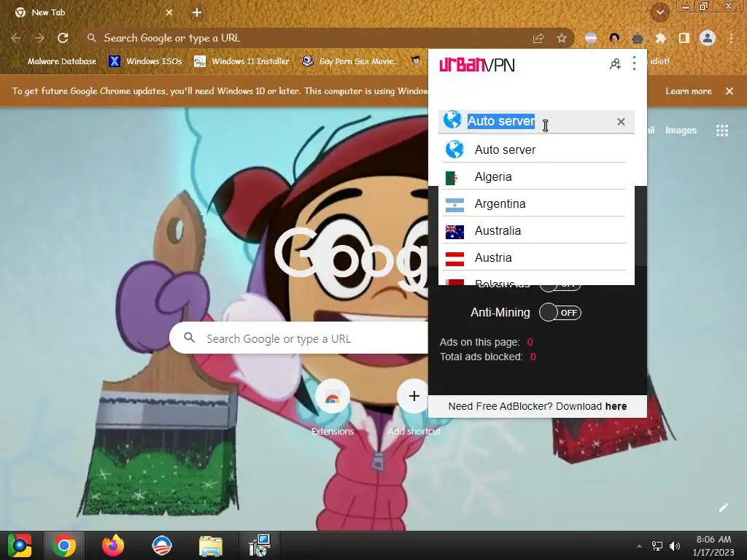Image resolution: width=747 pixels, height=560 pixels.
Task: Open Urban VPN invite friends icon
Action: (x=615, y=64)
